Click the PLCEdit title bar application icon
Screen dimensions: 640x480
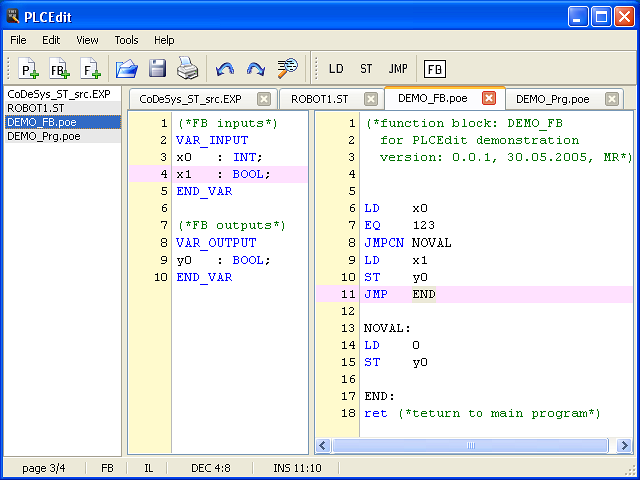(x=13, y=17)
